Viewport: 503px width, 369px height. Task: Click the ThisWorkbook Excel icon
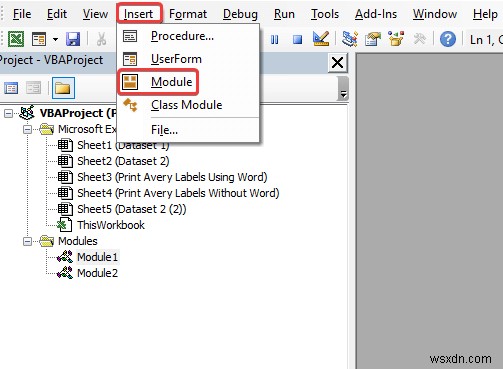[x=65, y=225]
